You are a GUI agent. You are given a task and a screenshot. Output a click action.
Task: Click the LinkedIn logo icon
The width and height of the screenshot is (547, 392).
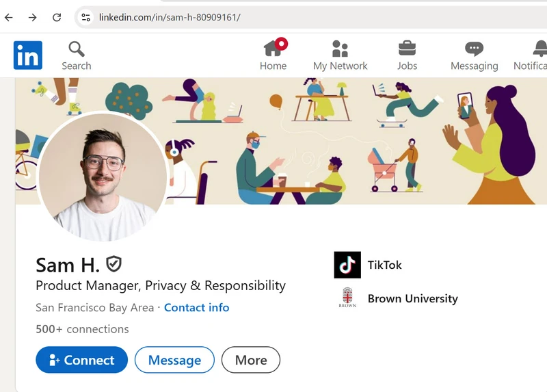[28, 55]
